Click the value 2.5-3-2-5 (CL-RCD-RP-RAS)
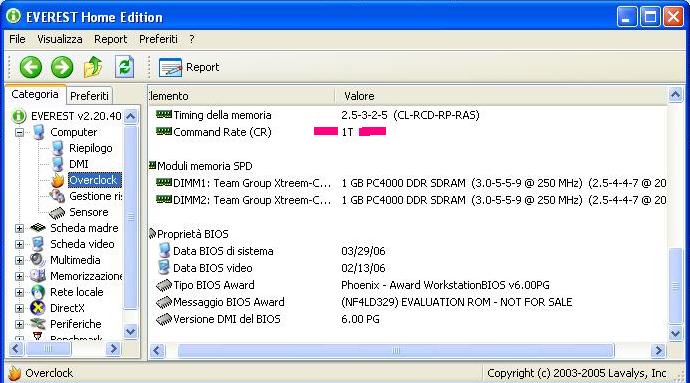The height and width of the screenshot is (383, 690). pos(410,115)
